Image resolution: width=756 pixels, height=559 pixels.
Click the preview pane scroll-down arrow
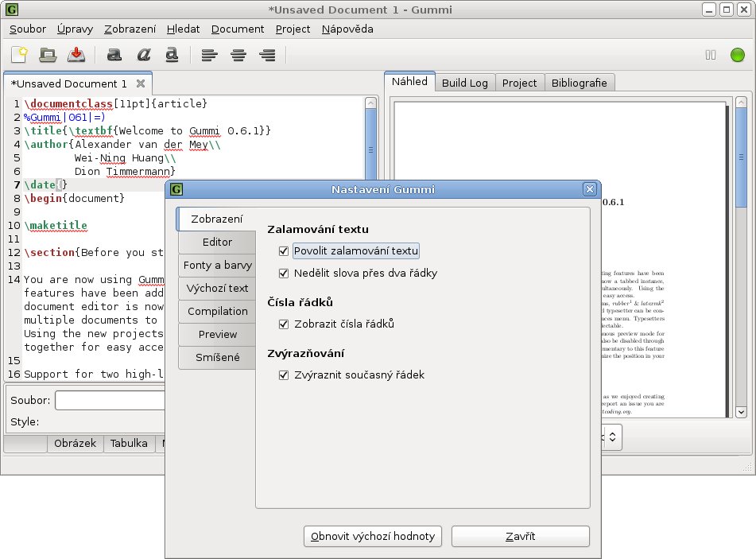click(741, 413)
